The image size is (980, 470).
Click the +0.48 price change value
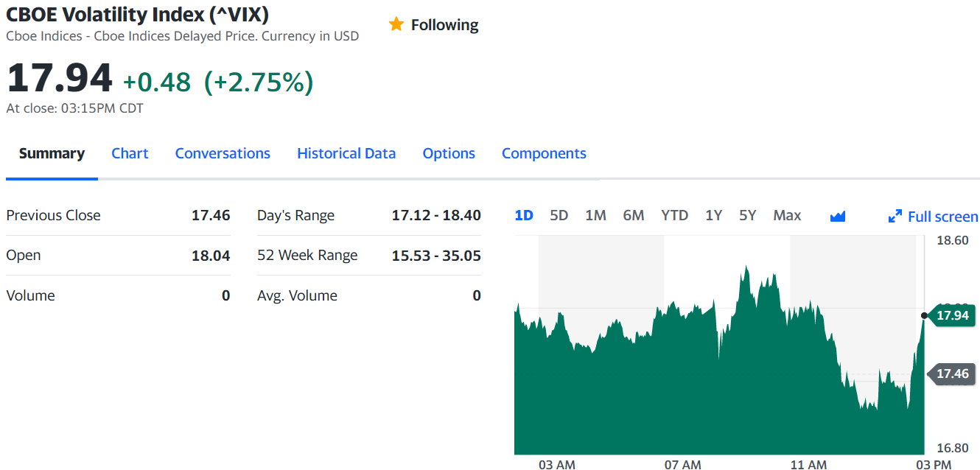tap(156, 82)
